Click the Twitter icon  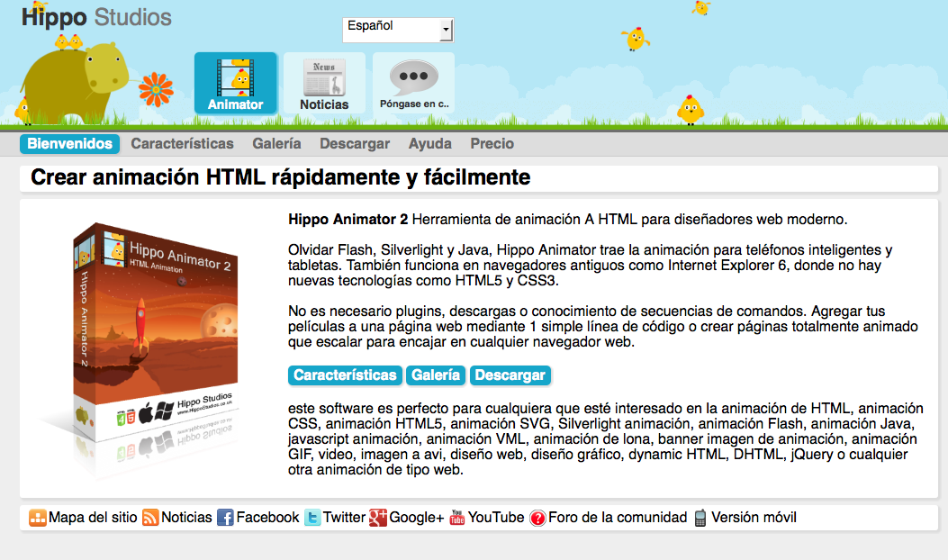tap(312, 518)
